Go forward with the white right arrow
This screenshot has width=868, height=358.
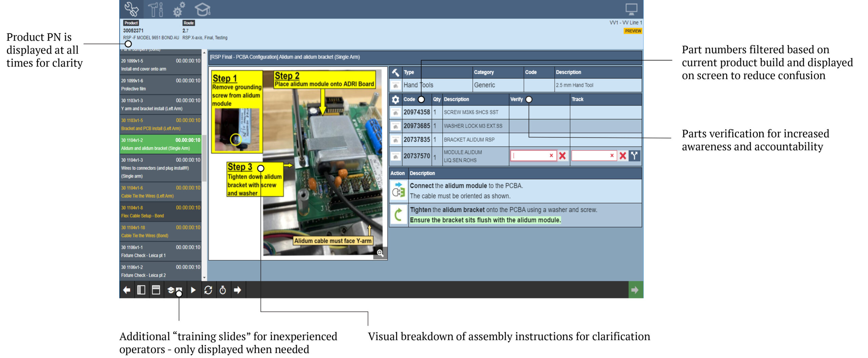tap(238, 290)
